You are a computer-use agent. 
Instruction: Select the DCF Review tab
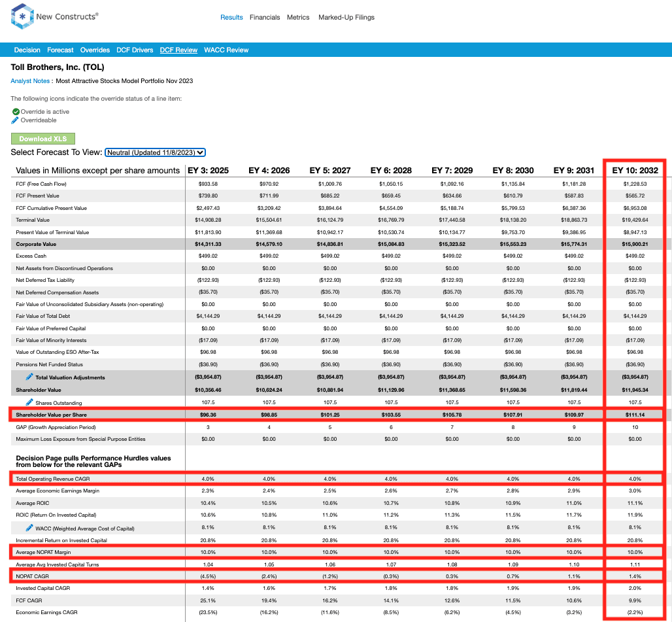coord(178,50)
